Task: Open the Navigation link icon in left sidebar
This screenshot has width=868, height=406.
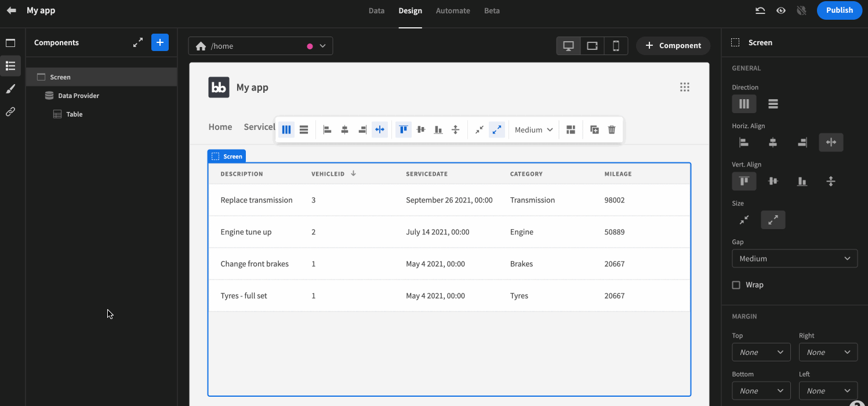Action: click(10, 112)
